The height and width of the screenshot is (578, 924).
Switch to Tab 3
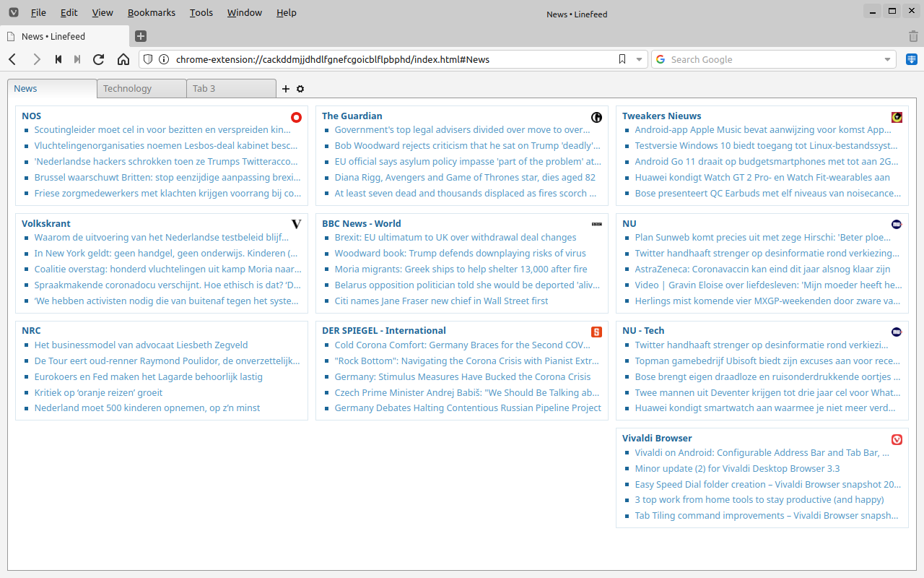point(231,89)
